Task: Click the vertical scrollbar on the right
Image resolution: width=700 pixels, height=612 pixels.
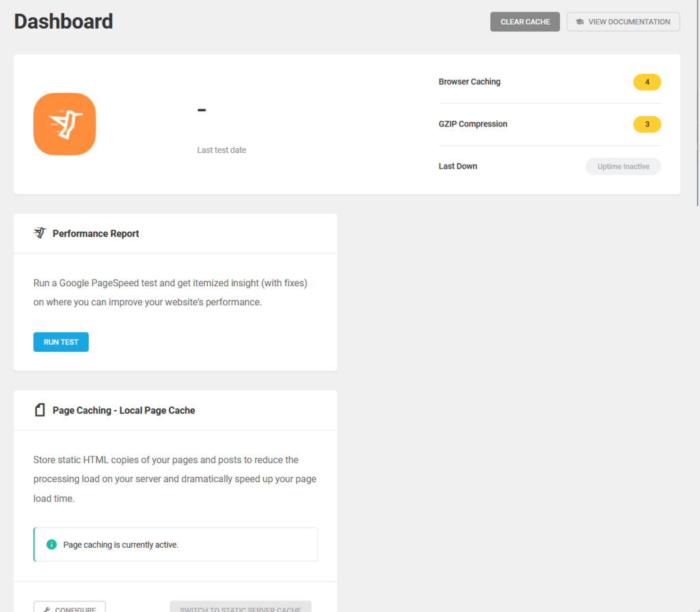Action: [698, 102]
